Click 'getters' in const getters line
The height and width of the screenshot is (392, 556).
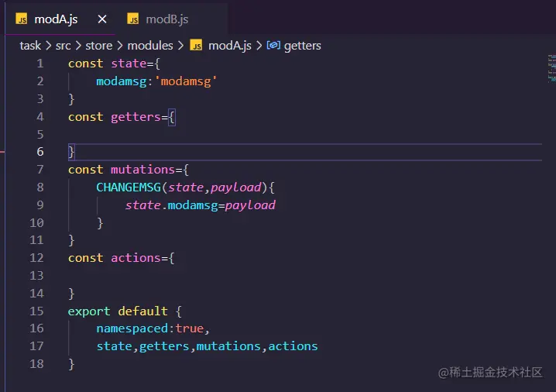click(136, 117)
